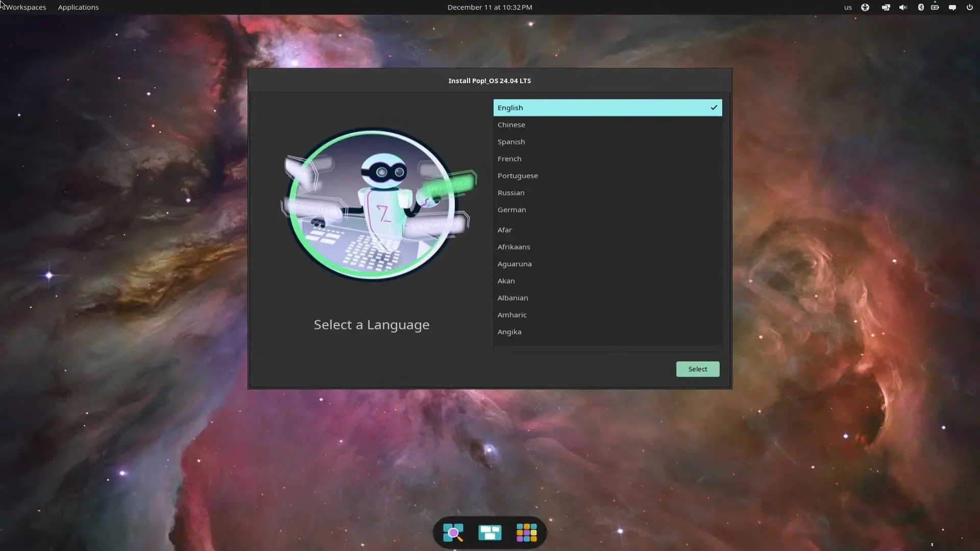Choose Spanish in the language list

[607, 142]
